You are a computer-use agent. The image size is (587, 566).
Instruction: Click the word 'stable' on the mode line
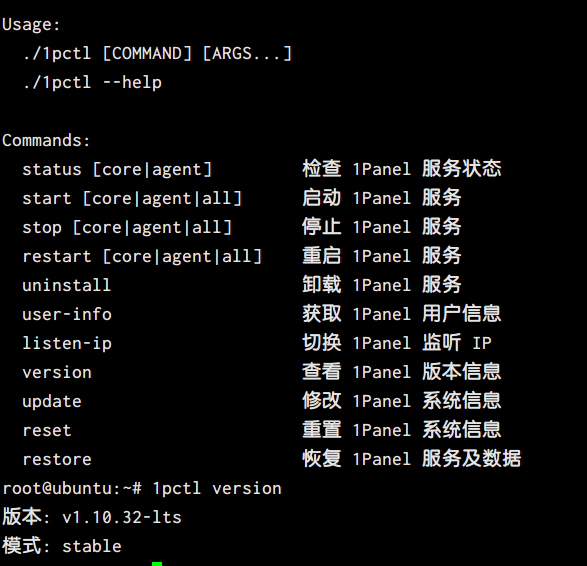pos(92,547)
